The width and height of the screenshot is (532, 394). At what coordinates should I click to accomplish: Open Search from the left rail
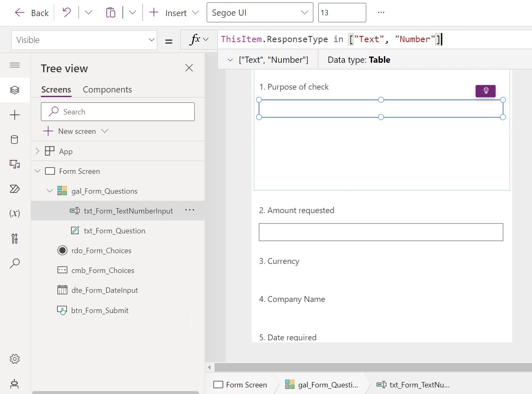tap(14, 263)
